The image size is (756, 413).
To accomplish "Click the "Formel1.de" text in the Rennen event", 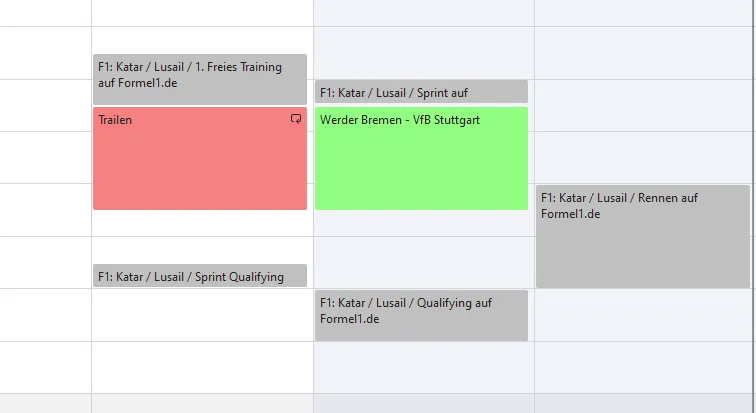I will tap(570, 214).
